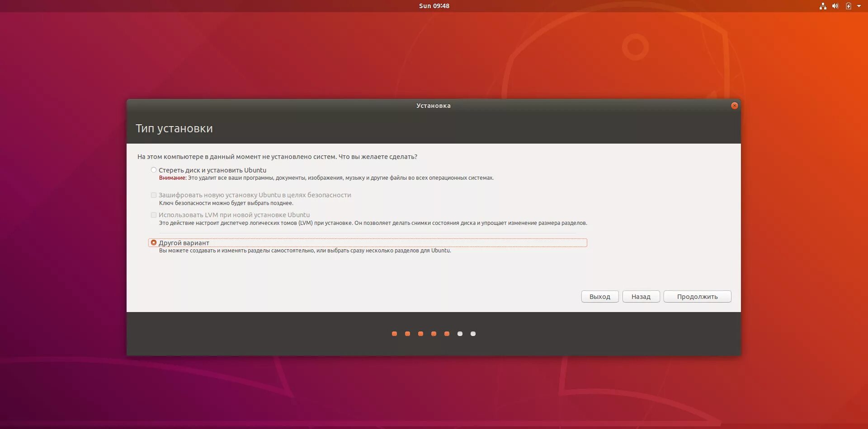Proceed with the Продолжить button

point(697,297)
